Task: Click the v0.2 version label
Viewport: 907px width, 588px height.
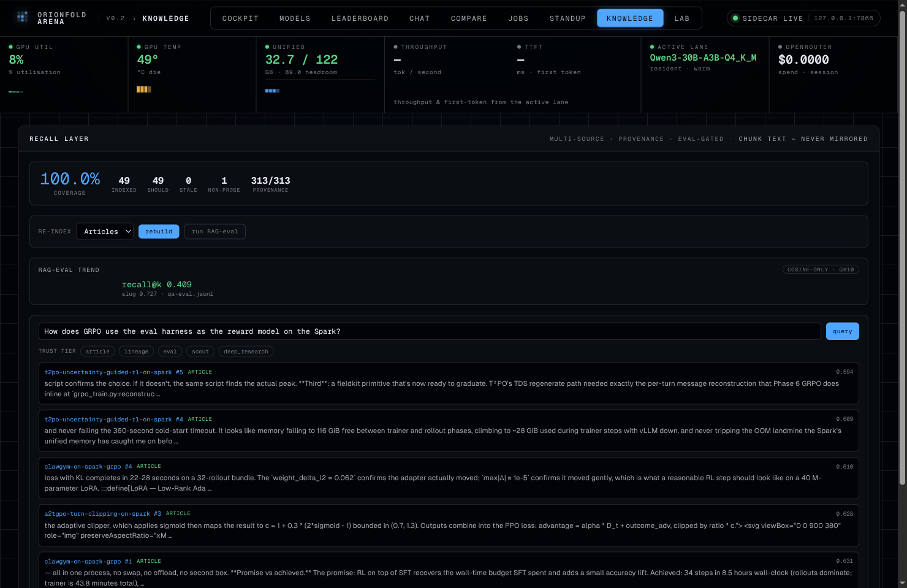Action: [x=115, y=18]
